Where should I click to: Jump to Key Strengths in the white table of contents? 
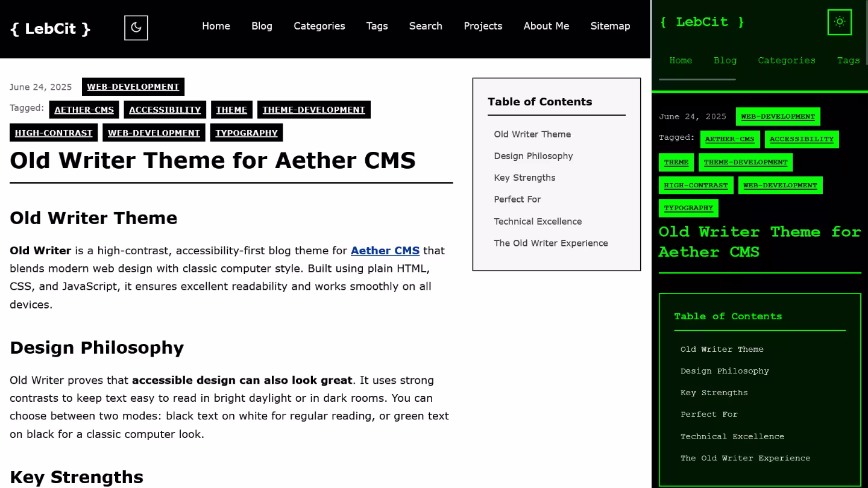click(524, 178)
